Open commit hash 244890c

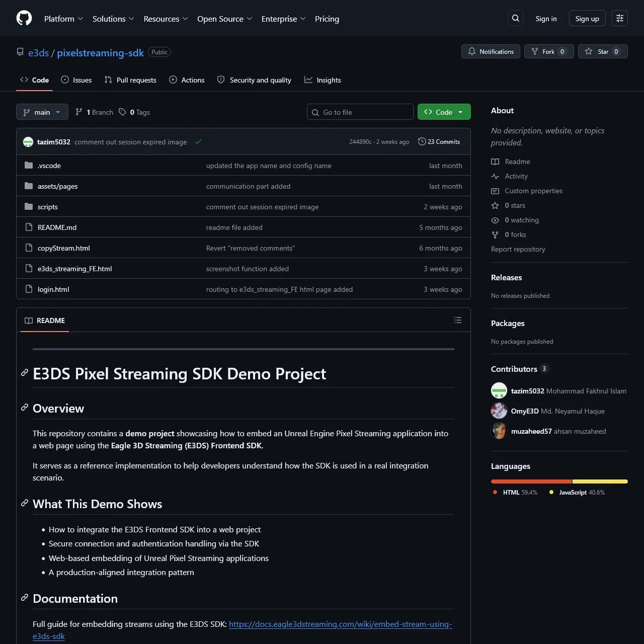click(x=360, y=142)
